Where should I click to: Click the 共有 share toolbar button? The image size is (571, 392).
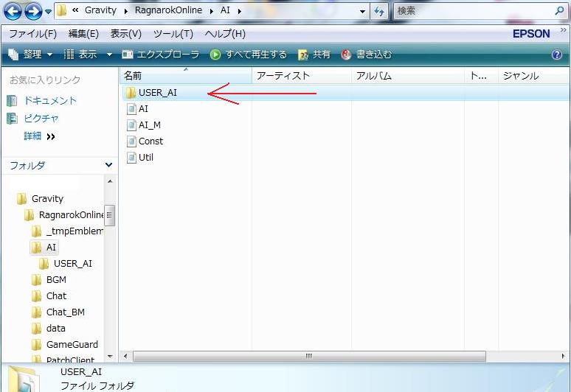coord(314,55)
